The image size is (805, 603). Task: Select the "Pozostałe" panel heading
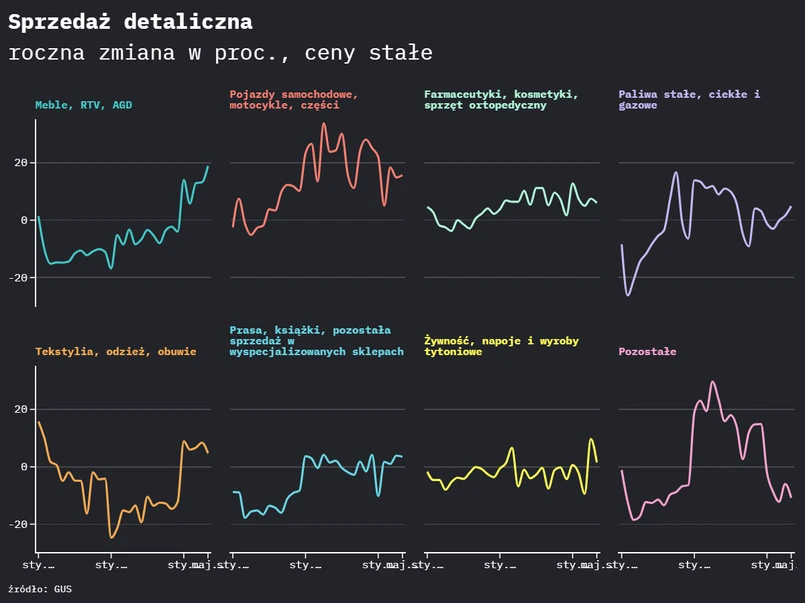click(x=647, y=352)
